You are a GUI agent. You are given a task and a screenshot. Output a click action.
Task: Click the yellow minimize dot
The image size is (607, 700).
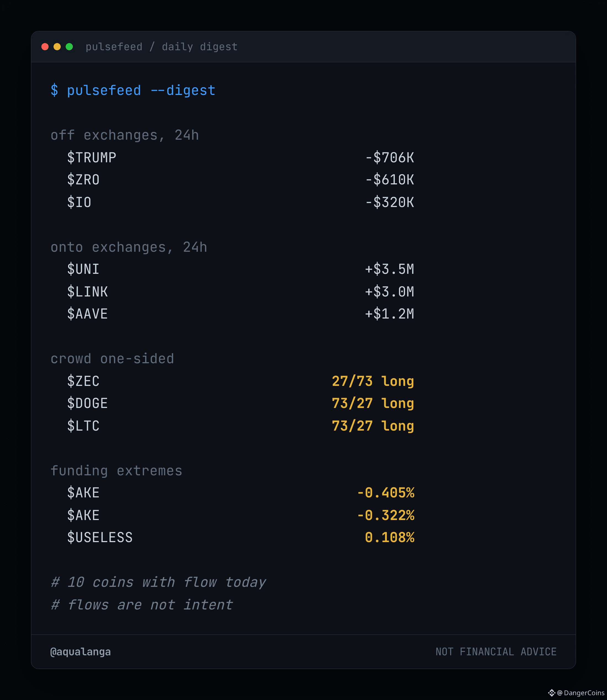(57, 47)
